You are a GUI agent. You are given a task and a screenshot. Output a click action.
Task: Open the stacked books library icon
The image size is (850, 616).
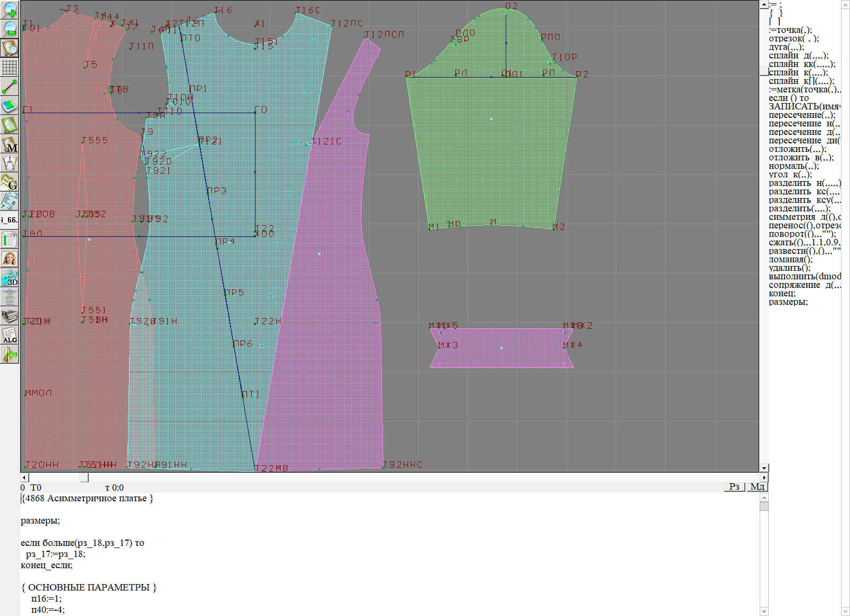(10, 316)
